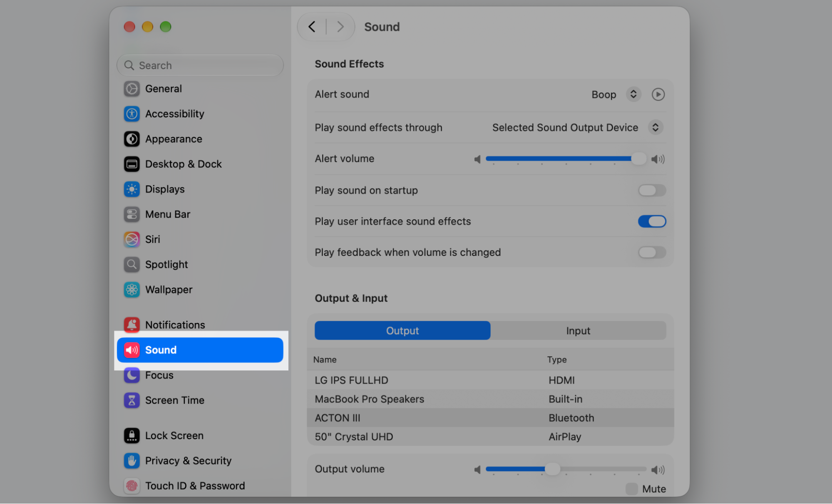Image resolution: width=832 pixels, height=504 pixels.
Task: Open Screen Time hourglass icon
Action: (132, 400)
